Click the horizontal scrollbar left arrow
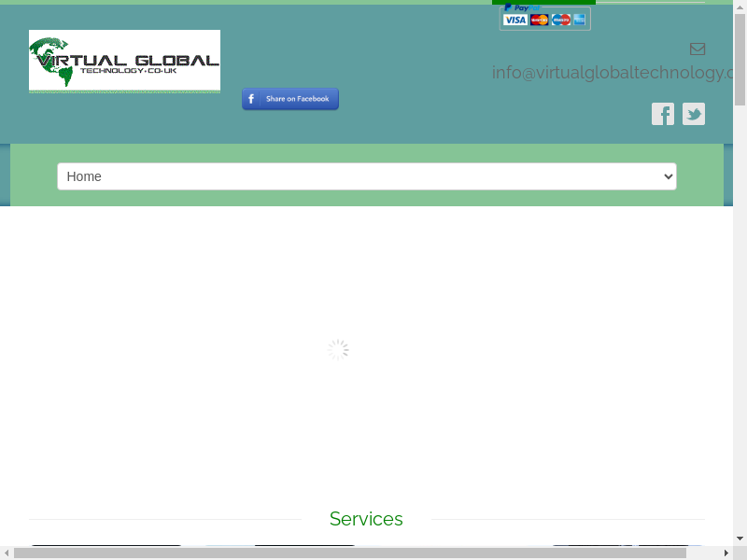 [7, 553]
